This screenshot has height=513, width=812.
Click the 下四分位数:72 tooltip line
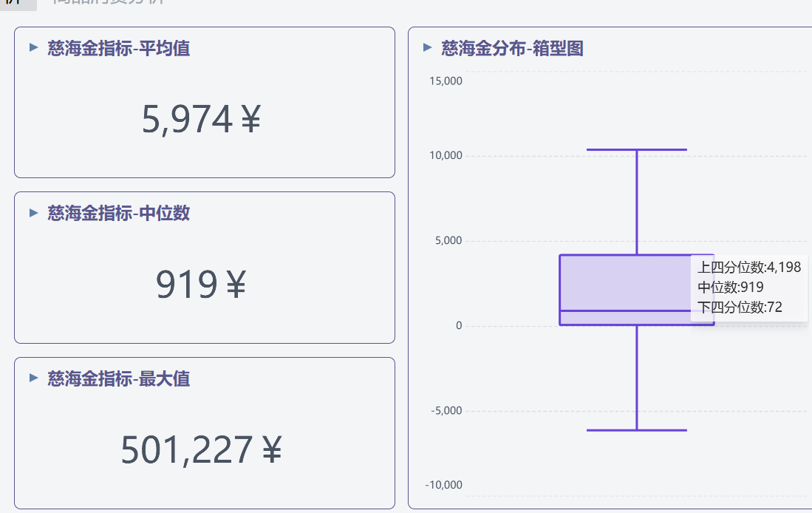740,307
